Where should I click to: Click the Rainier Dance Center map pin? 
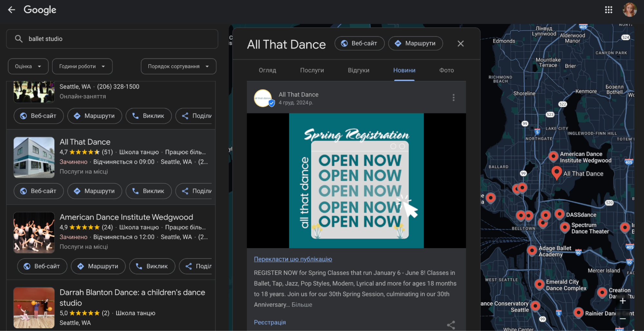[578, 313]
